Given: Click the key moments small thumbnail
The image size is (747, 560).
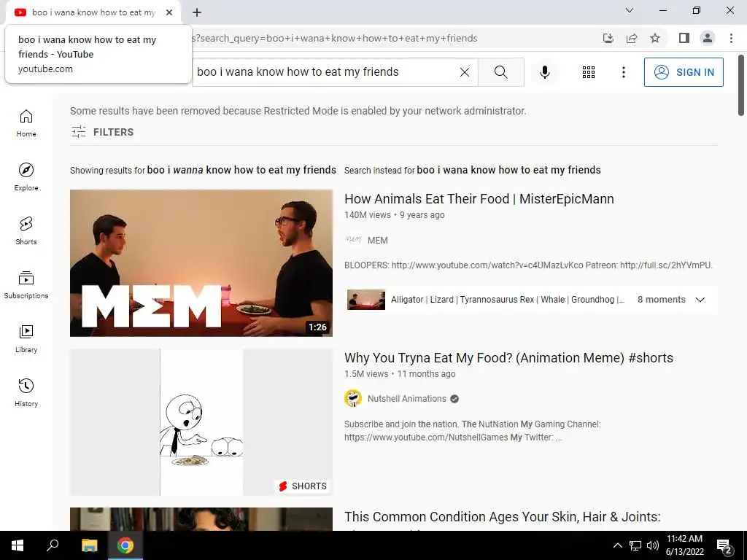Looking at the screenshot, I should coord(366,300).
